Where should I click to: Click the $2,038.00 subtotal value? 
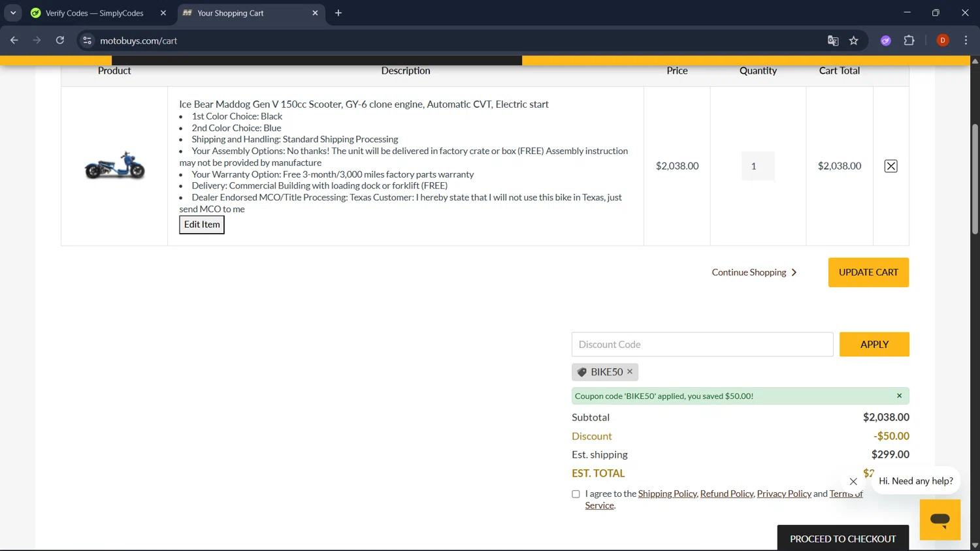[886, 417]
